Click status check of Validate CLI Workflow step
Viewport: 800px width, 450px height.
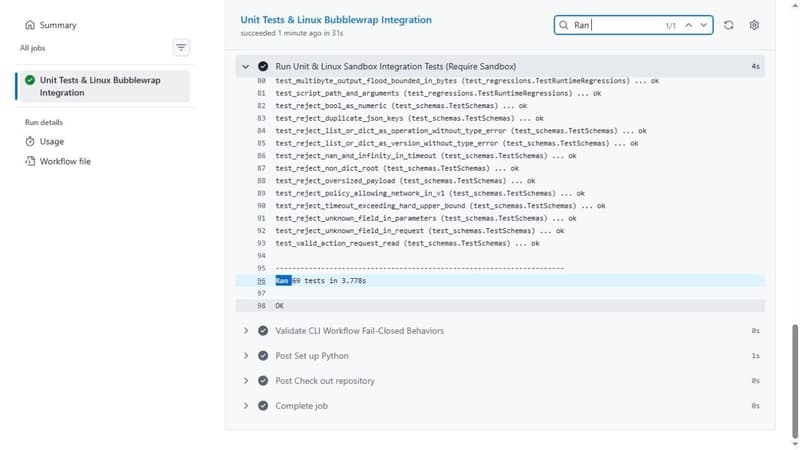[263, 331]
